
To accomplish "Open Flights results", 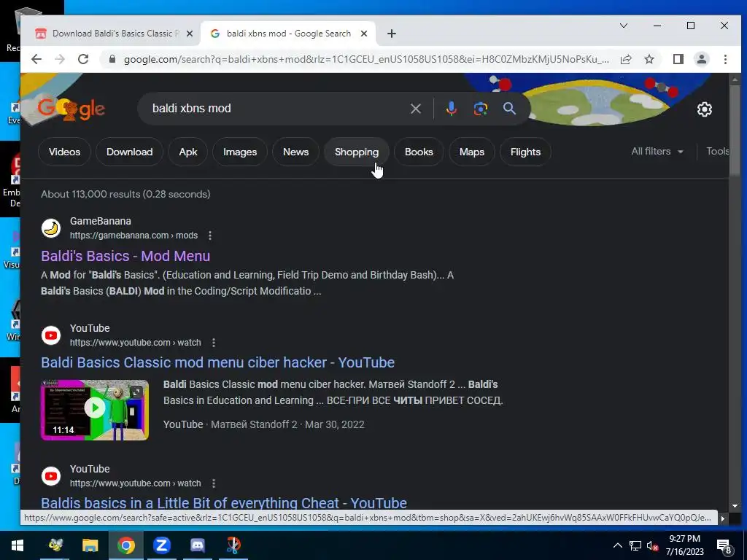I will [525, 152].
